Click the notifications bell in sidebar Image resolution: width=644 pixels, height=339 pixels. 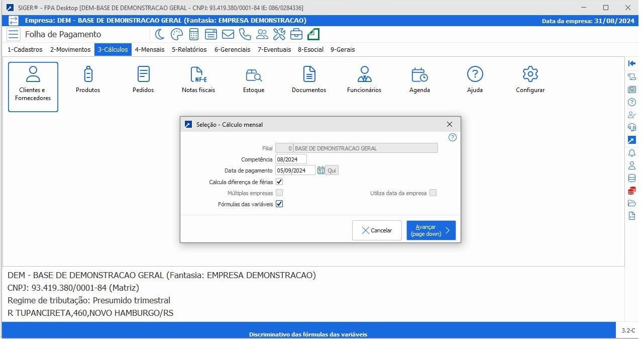[x=632, y=153]
